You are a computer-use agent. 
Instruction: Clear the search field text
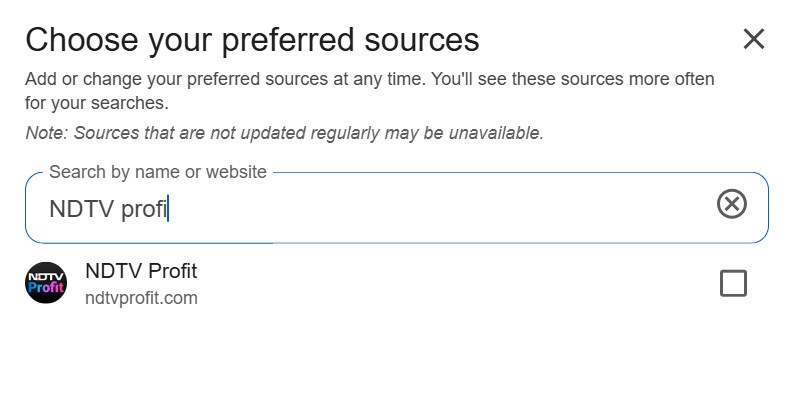click(732, 205)
